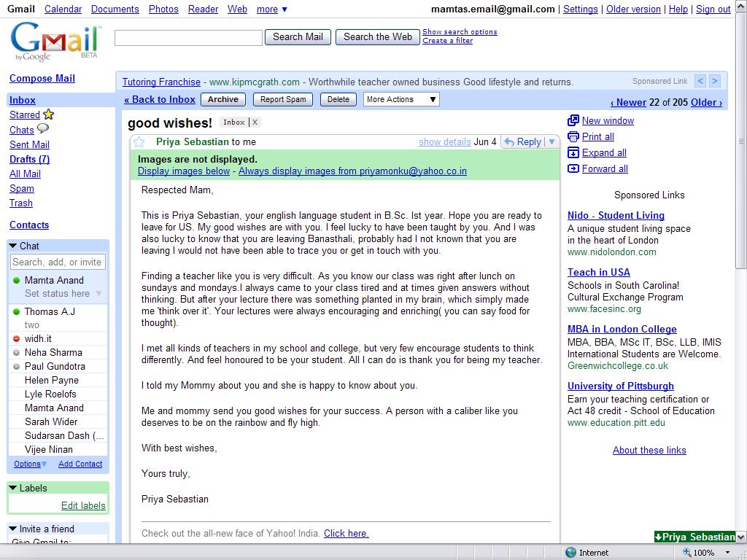Click the chat search input field

point(58,262)
